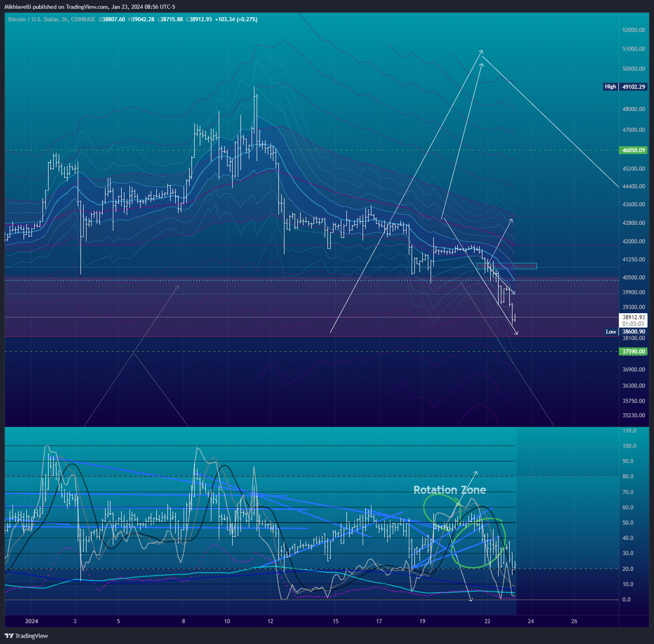The height and width of the screenshot is (644, 654).
Task: Click the 2024 label on the time axis
Action: [x=31, y=621]
